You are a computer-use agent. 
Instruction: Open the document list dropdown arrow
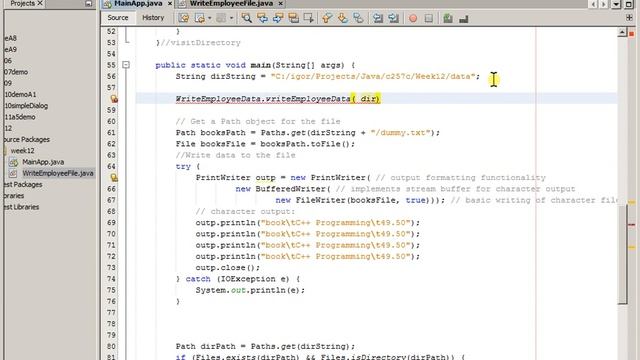tap(616, 4)
